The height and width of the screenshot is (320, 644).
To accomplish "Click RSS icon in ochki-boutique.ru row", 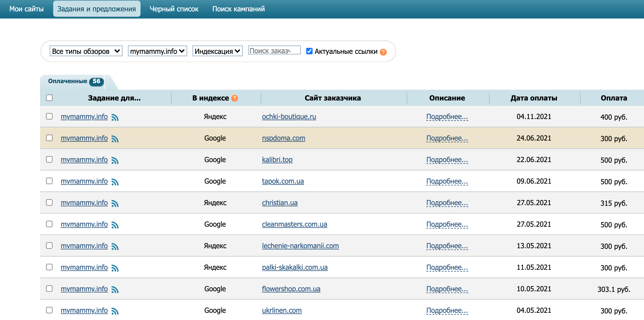I will tap(115, 118).
